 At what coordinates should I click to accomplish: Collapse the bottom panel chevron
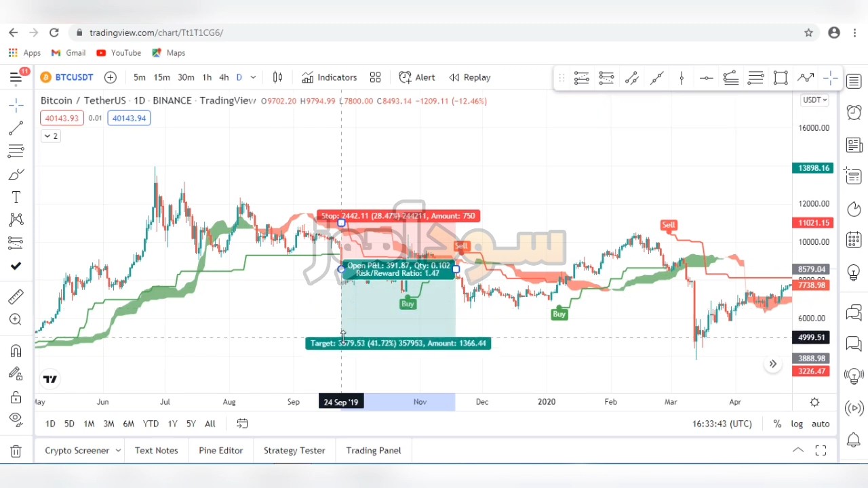[x=798, y=450]
